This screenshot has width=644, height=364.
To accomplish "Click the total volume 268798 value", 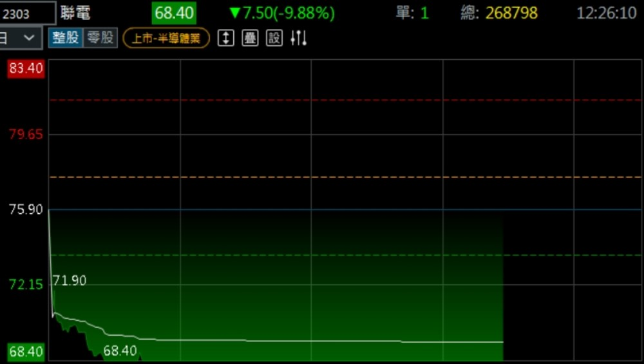I will coord(511,13).
